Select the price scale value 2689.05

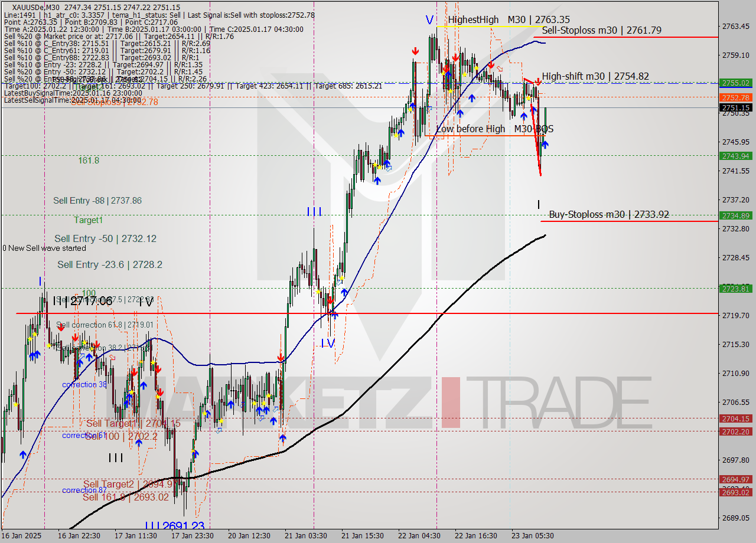pos(737,518)
